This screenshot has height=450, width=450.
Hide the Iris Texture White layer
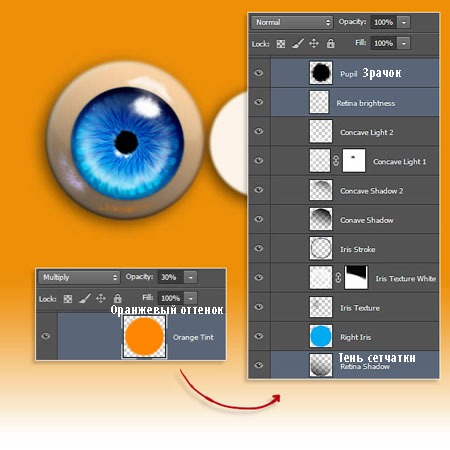pos(259,278)
